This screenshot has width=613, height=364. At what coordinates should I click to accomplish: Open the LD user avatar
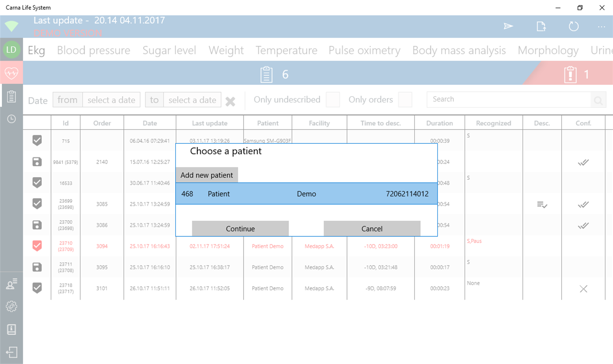click(x=12, y=50)
